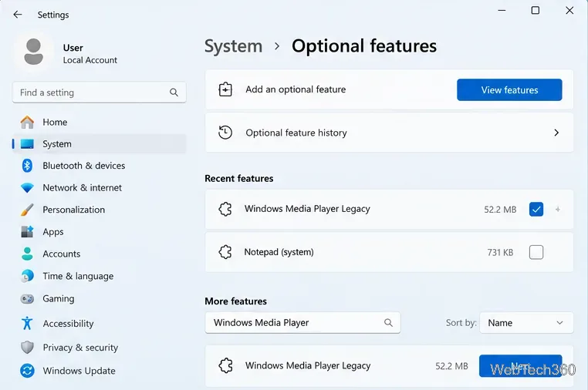Go back using the Settings back arrow
This screenshot has width=588, height=390.
point(18,15)
